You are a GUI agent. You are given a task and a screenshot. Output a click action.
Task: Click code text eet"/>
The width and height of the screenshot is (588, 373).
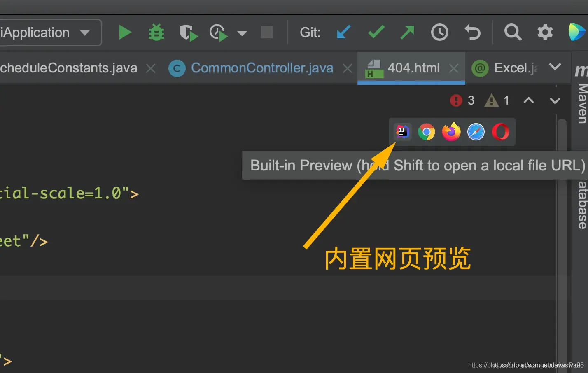pyautogui.click(x=24, y=241)
